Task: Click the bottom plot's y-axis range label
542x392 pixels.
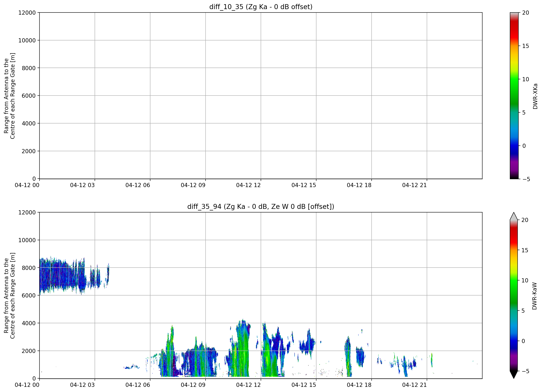Action: [x=10, y=295]
